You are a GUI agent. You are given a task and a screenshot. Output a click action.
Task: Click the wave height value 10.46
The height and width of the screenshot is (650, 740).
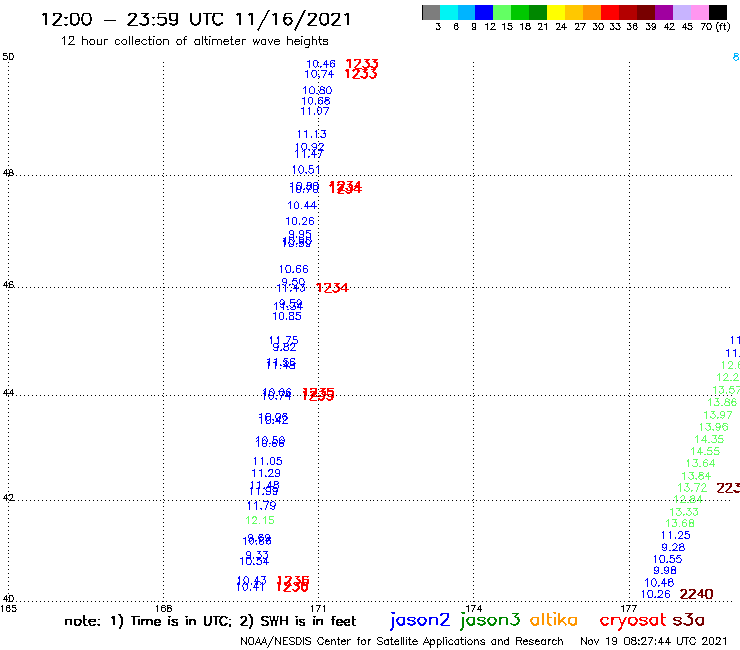click(x=321, y=64)
